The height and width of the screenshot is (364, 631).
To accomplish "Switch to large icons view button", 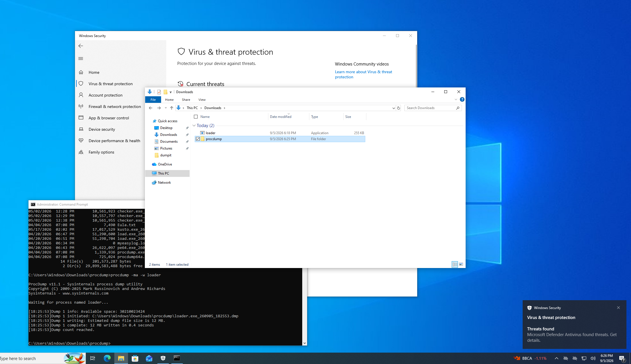I will coord(461,264).
